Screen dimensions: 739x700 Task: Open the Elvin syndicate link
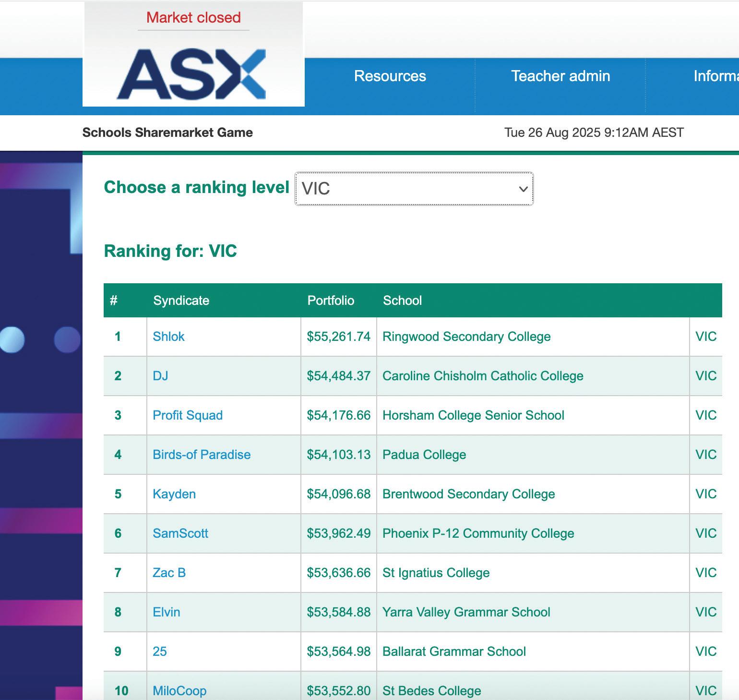(x=167, y=612)
